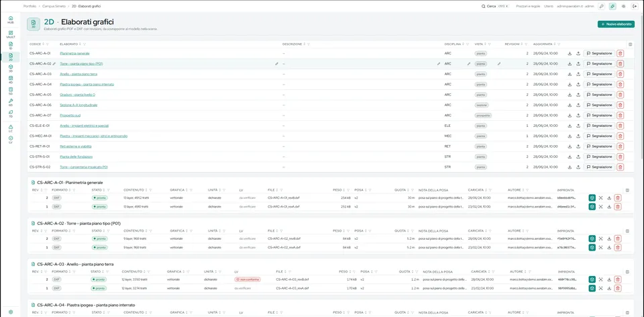Click the CS-ARC-A-03_revB.dxf file name
The height and width of the screenshot is (317, 644).
292,279
